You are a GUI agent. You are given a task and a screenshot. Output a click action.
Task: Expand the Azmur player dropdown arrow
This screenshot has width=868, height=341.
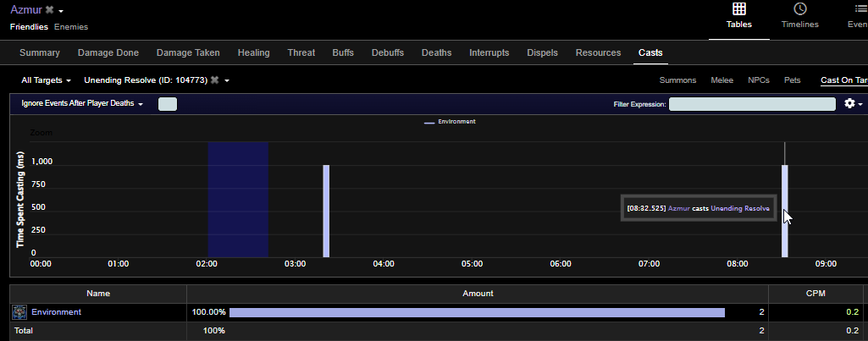click(x=61, y=11)
